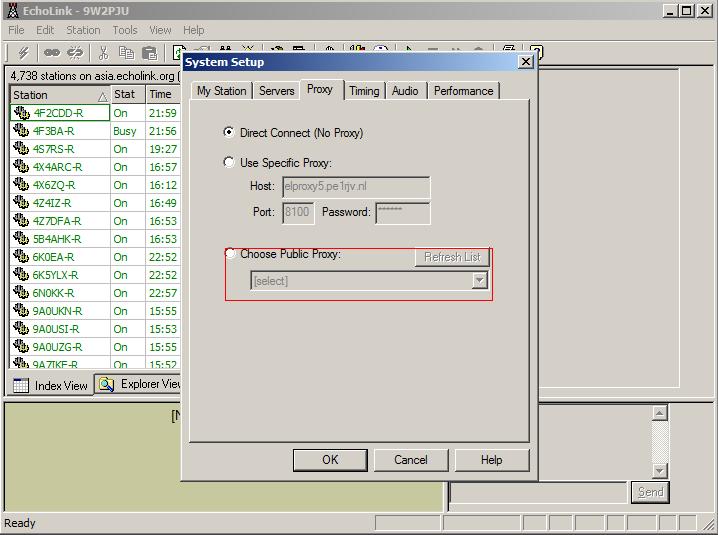This screenshot has width=718, height=535.
Task: Click the Paste clipboard toolbar icon
Action: pos(149,53)
